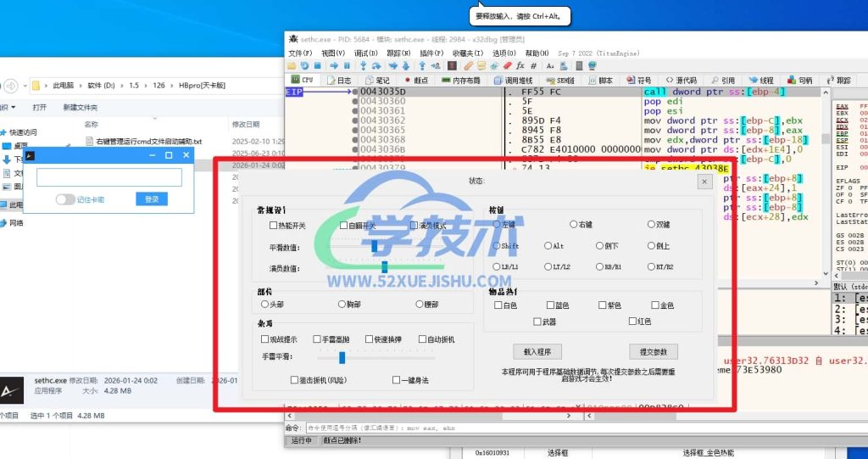This screenshot has height=459, width=868.
Task: Click 新建文件夹 in Explorer toolbar
Action: (81, 108)
